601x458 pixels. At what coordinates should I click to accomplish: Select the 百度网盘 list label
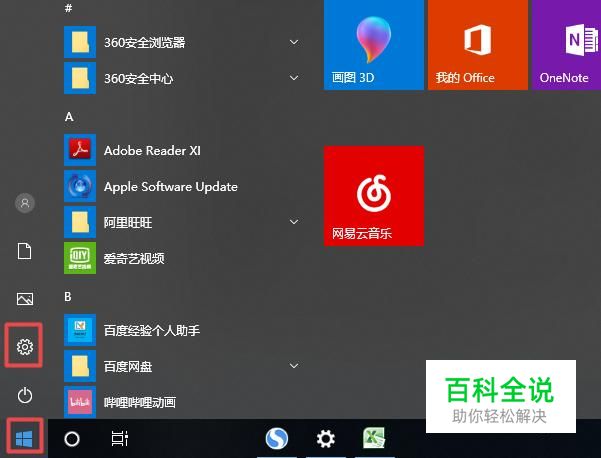[x=128, y=366]
